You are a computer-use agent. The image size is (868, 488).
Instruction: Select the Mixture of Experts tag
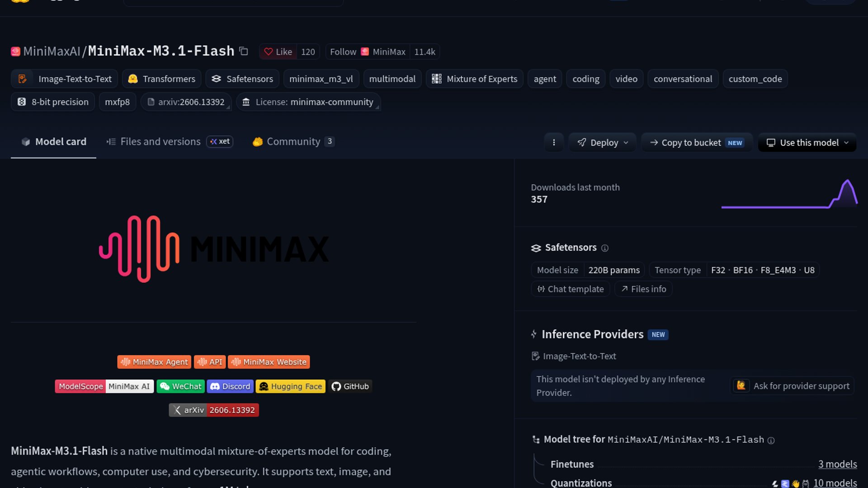(474, 79)
